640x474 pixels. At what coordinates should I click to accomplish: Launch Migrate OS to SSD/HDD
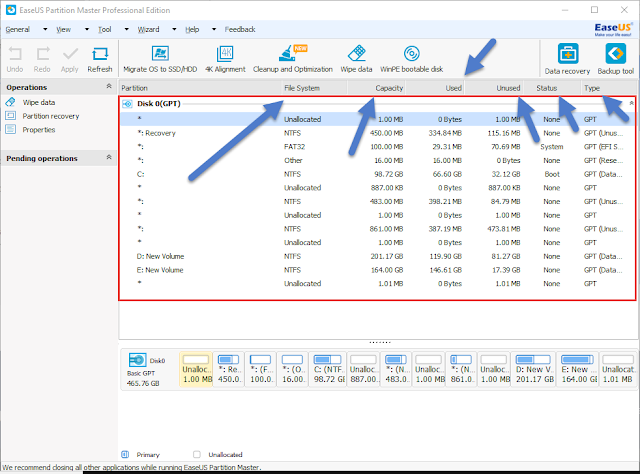pos(160,59)
